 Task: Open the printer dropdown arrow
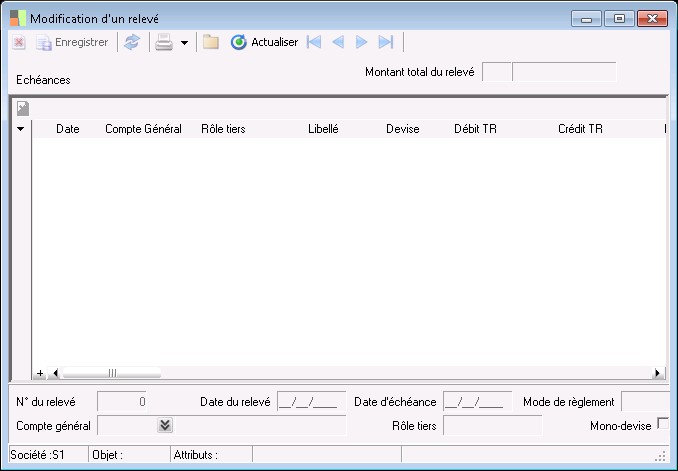[184, 43]
